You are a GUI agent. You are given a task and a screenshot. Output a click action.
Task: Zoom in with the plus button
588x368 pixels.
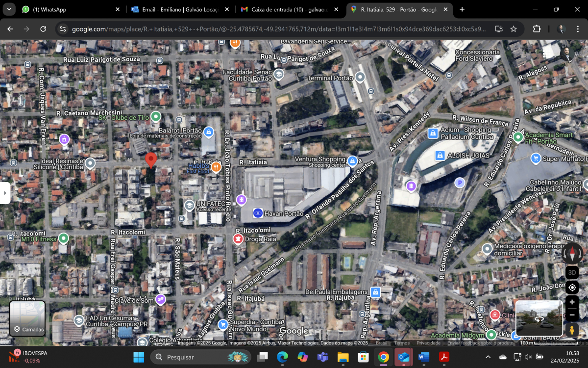tap(572, 302)
